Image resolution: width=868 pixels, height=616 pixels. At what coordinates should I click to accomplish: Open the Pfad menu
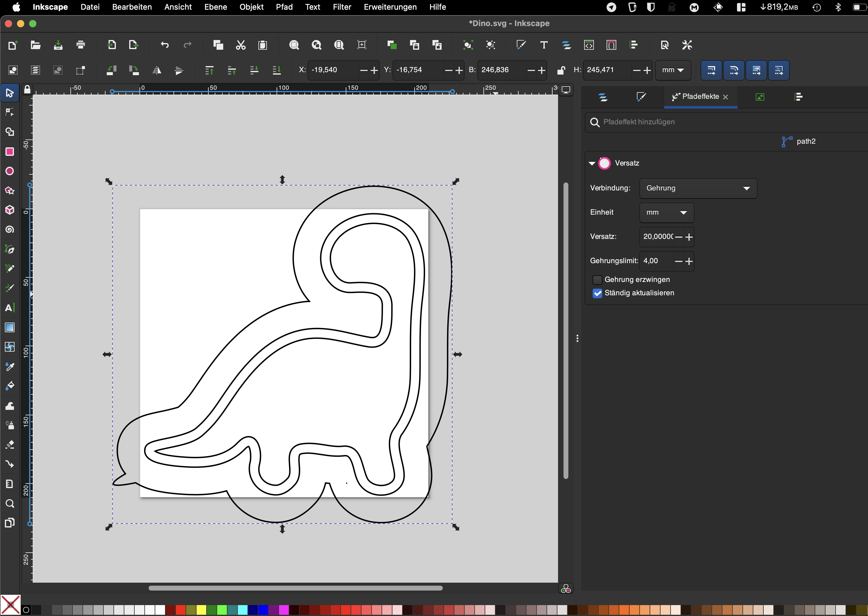(284, 7)
